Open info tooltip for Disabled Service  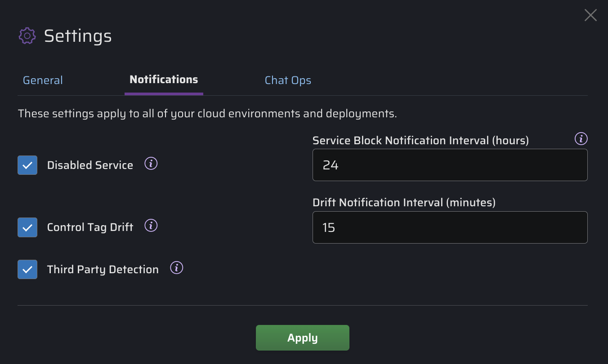pos(151,164)
